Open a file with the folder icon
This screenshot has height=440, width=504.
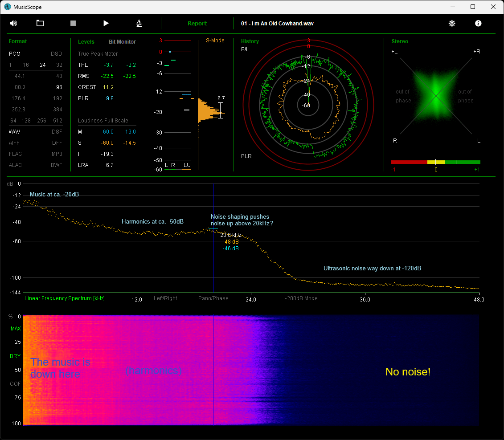[x=40, y=23]
